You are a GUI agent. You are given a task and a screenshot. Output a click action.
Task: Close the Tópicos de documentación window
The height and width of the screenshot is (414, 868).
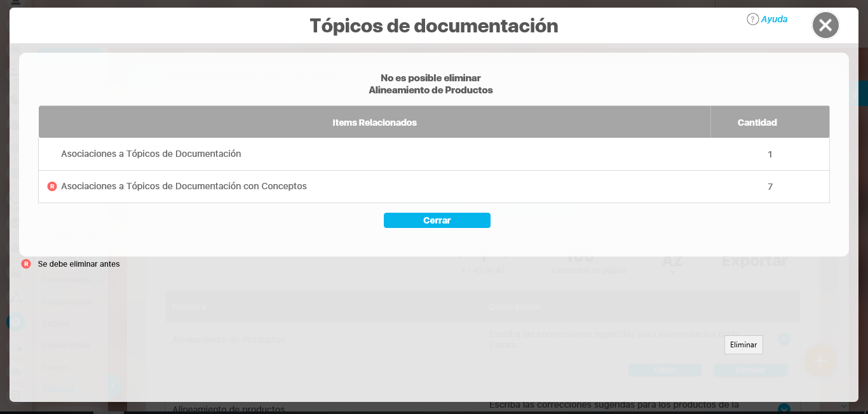coord(825,25)
